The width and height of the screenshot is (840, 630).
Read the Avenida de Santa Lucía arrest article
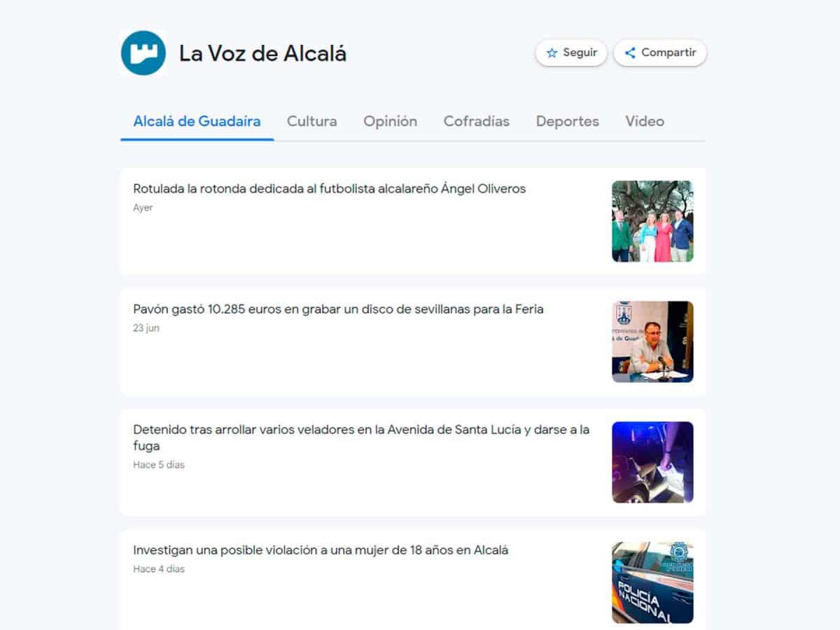361,437
